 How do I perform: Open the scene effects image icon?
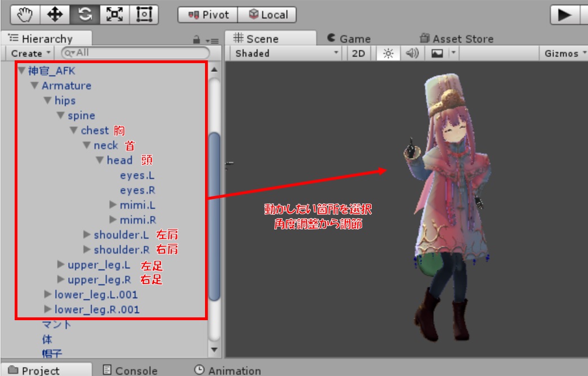click(x=437, y=54)
